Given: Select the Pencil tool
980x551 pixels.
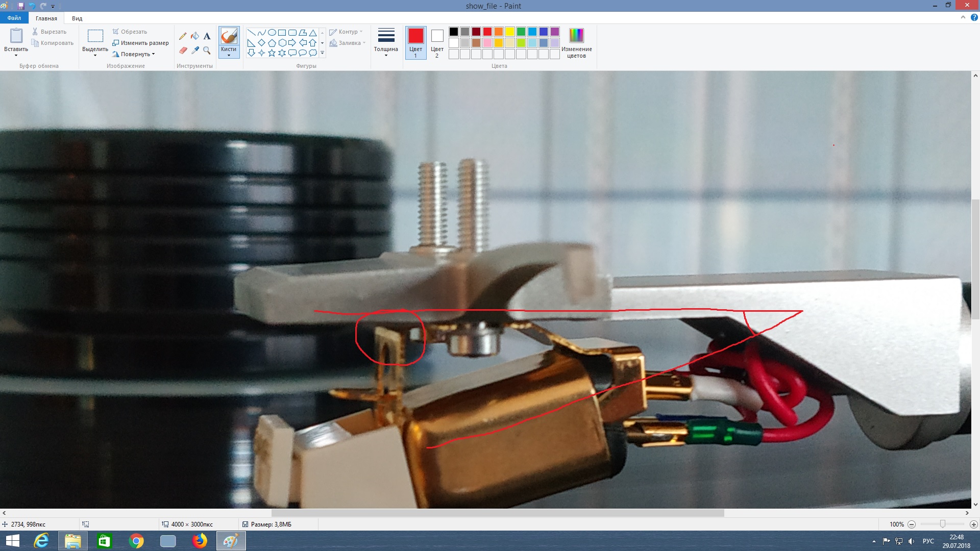Looking at the screenshot, I should coord(183,36).
